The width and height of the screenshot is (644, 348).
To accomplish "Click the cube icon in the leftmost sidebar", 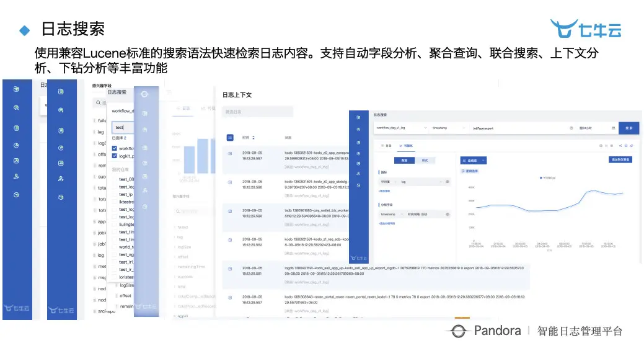I will (16, 195).
